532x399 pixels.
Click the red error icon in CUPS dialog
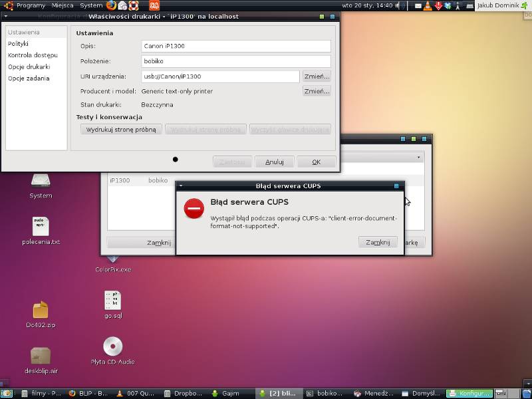pos(194,208)
